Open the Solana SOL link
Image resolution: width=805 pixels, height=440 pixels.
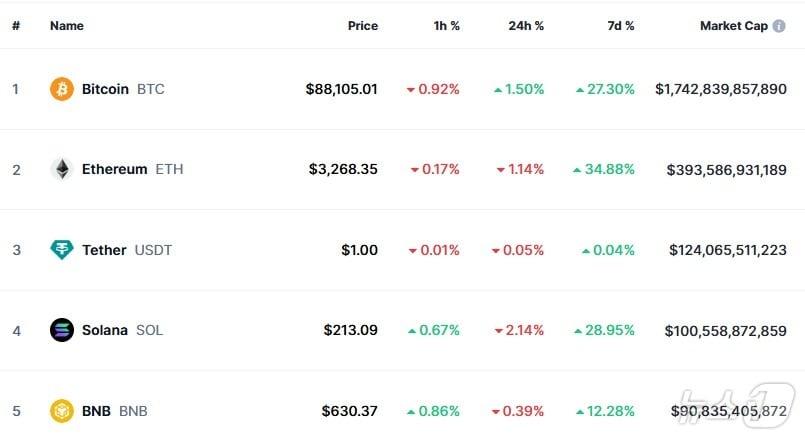pyautogui.click(x=122, y=329)
